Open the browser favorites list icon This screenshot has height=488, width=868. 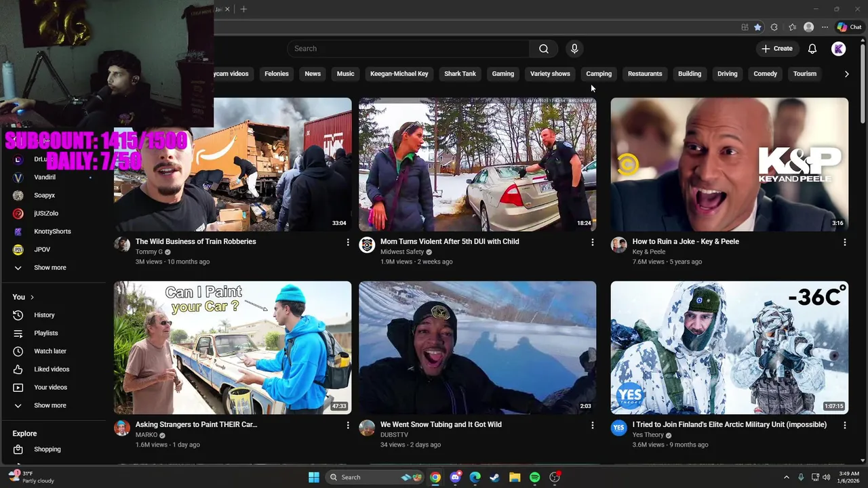[x=792, y=27]
